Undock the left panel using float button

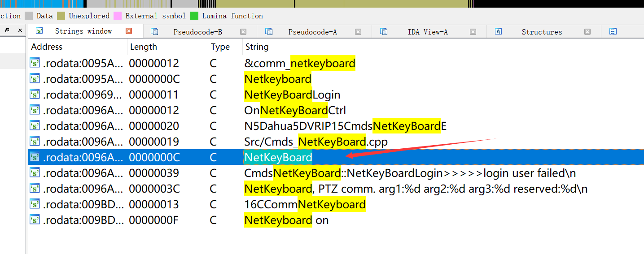[x=7, y=30]
